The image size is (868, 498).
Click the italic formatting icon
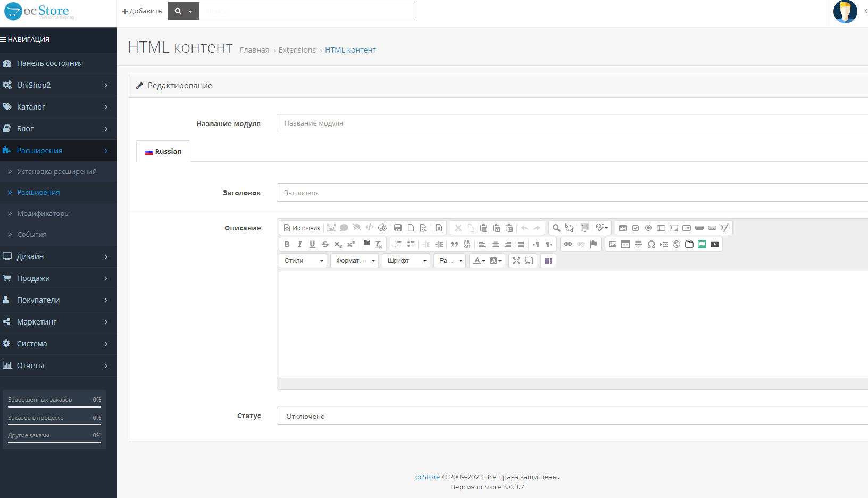pos(299,244)
